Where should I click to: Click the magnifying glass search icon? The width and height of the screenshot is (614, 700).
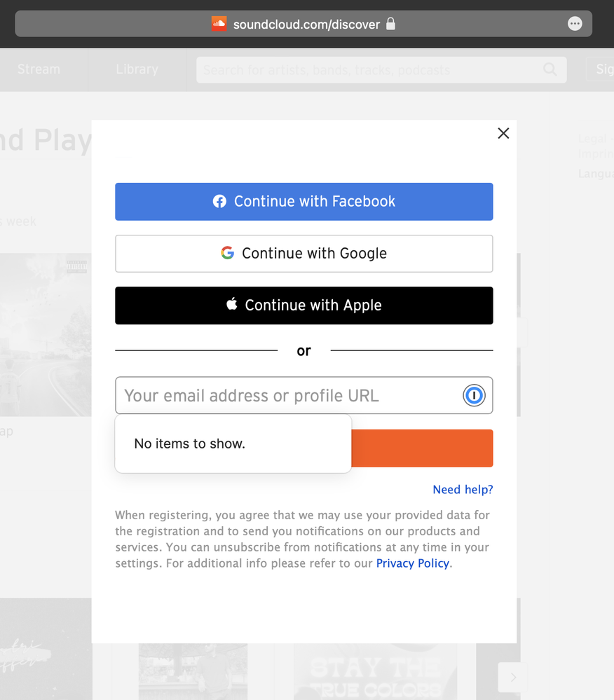point(550,69)
